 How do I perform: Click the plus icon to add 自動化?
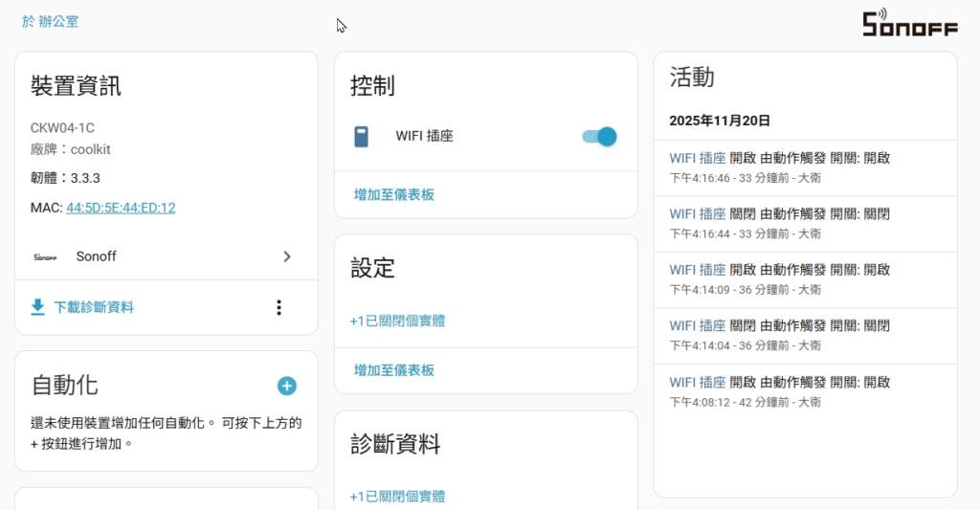[x=287, y=386]
